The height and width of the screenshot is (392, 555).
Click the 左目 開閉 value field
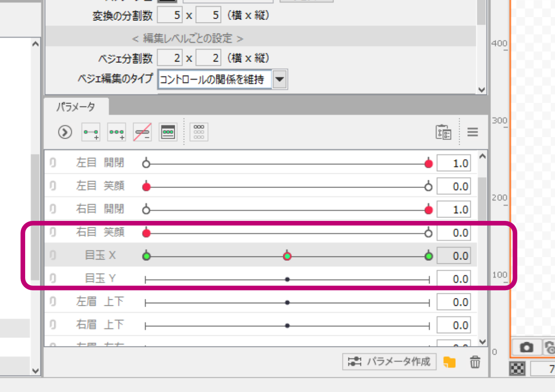point(454,163)
